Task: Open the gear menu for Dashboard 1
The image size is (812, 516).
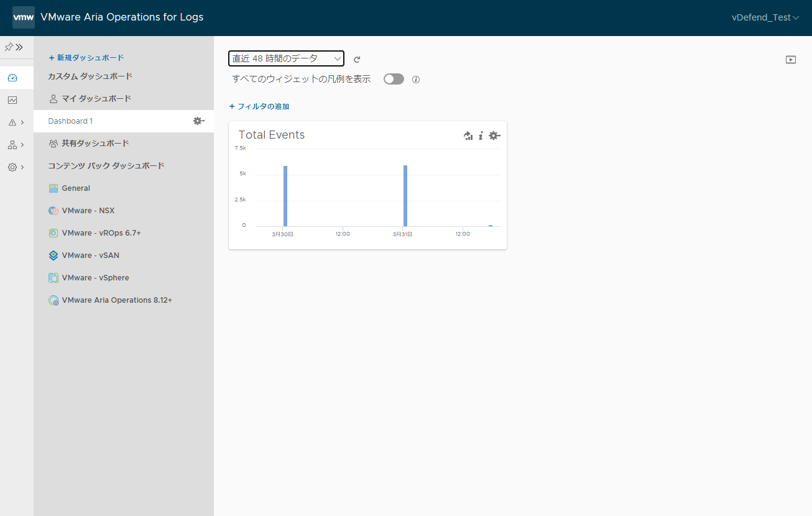Action: pos(199,121)
